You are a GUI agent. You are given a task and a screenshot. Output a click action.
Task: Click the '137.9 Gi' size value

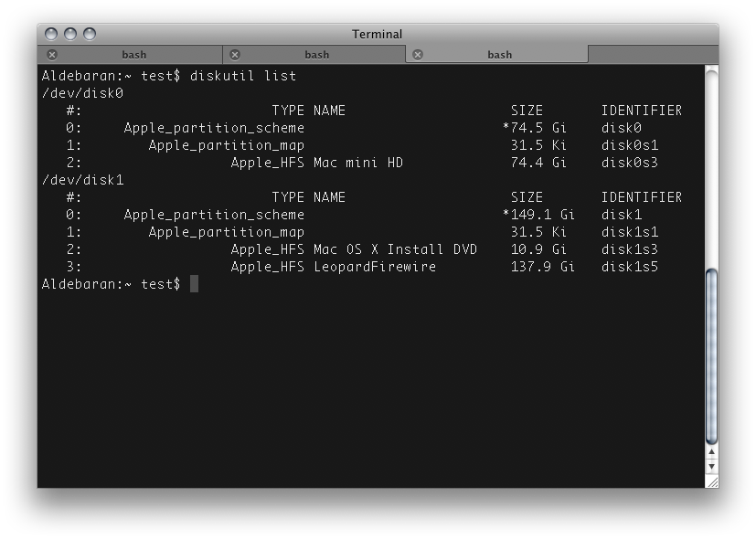click(x=543, y=267)
